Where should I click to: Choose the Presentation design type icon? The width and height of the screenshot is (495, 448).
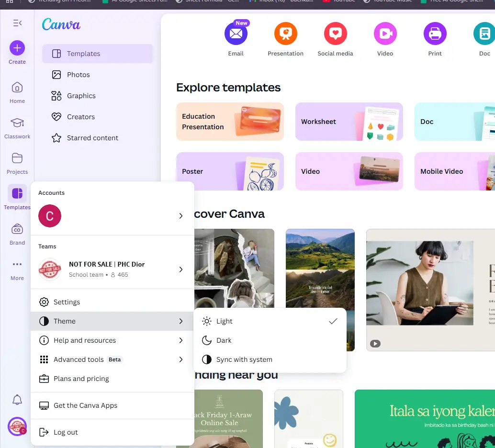pos(285,34)
